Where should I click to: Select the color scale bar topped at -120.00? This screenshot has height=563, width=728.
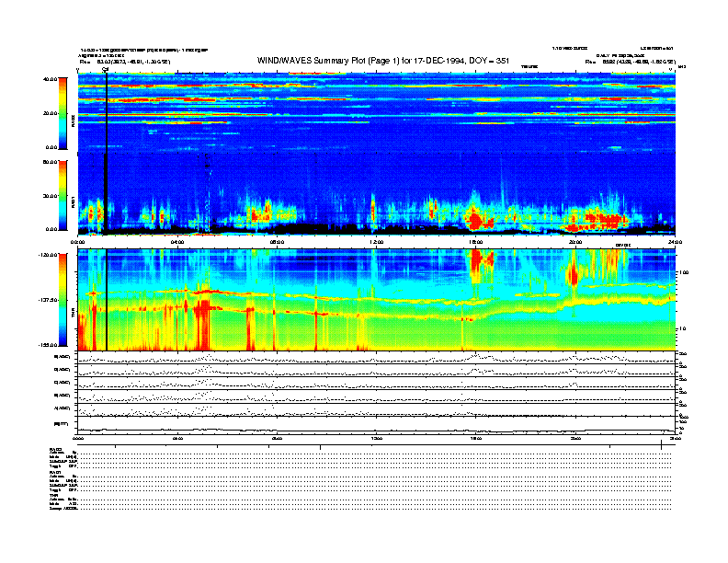63,300
